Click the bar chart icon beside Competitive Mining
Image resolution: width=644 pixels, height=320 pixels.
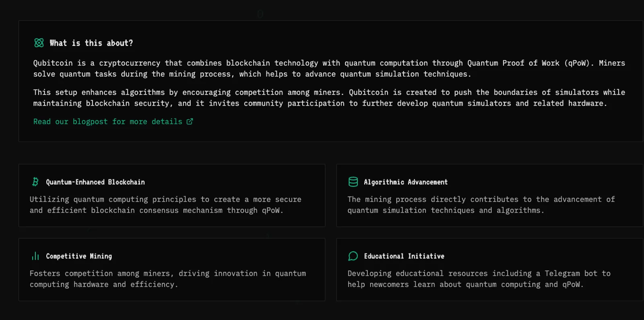35,256
